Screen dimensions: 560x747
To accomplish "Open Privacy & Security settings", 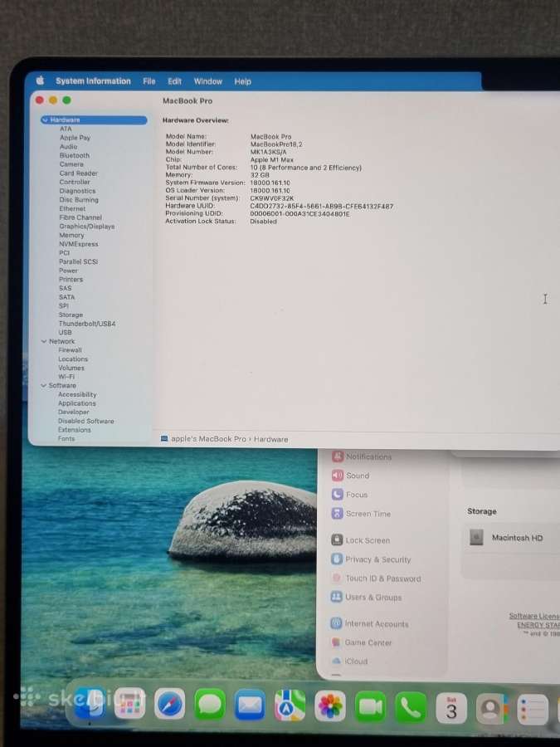I will tap(371, 559).
